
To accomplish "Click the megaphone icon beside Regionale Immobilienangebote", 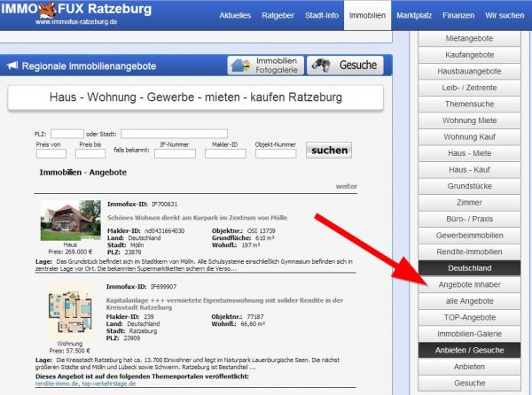I will (x=13, y=66).
